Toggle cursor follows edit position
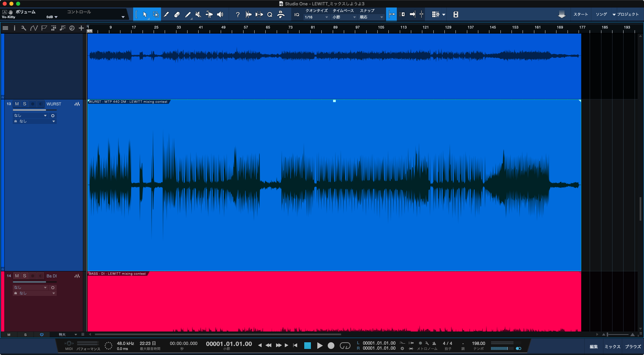Image resolution: width=644 pixels, height=355 pixels. 422,14
